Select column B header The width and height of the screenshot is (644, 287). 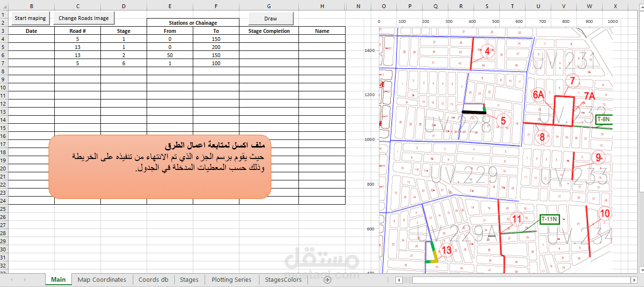click(x=31, y=6)
